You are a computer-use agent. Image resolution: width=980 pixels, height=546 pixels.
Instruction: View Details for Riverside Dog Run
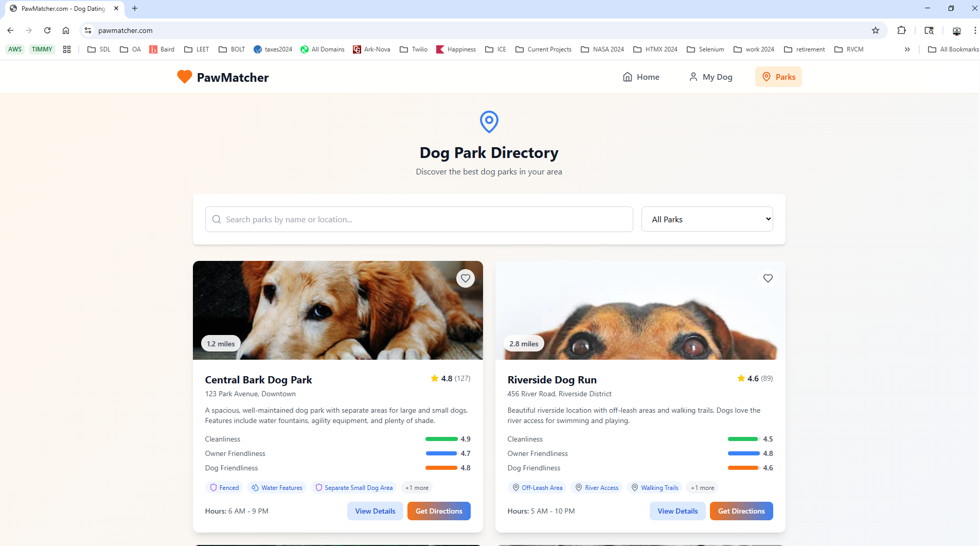pyautogui.click(x=678, y=511)
